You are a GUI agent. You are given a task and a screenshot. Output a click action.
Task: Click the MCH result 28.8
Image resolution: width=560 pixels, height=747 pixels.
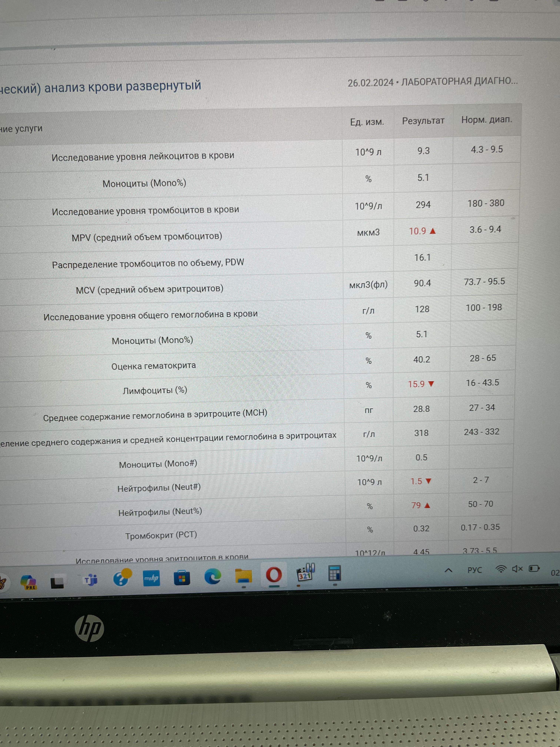421,409
